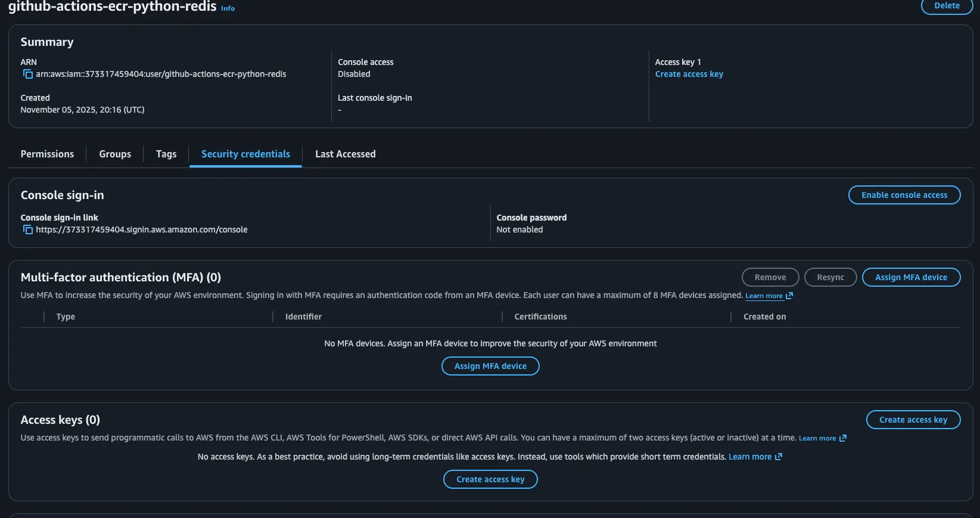Click external link icon after access keys description
Image resolution: width=980 pixels, height=518 pixels.
pos(843,438)
